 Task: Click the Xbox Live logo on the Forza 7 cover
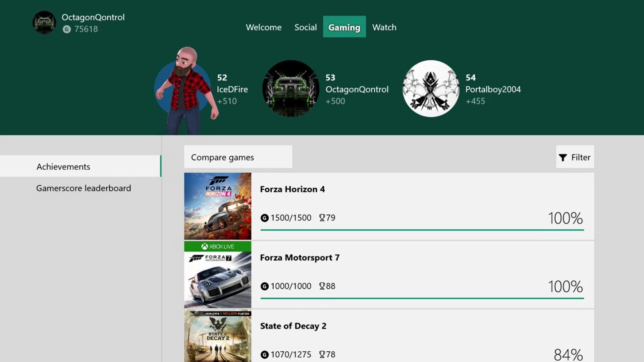click(x=218, y=246)
